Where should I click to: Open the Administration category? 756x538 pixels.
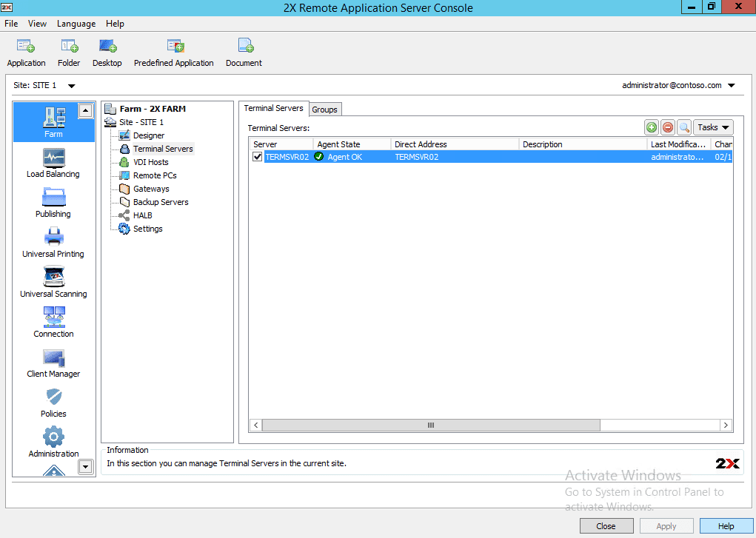point(53,443)
